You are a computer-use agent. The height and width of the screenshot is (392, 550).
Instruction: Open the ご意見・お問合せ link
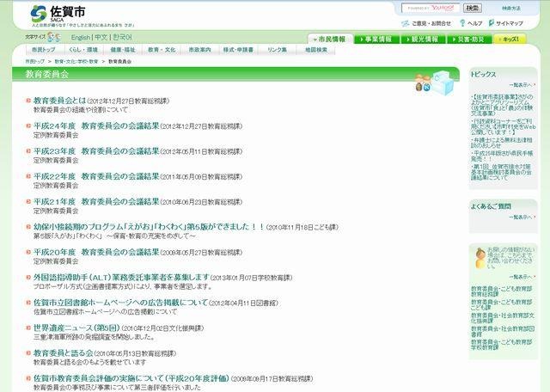(x=431, y=23)
